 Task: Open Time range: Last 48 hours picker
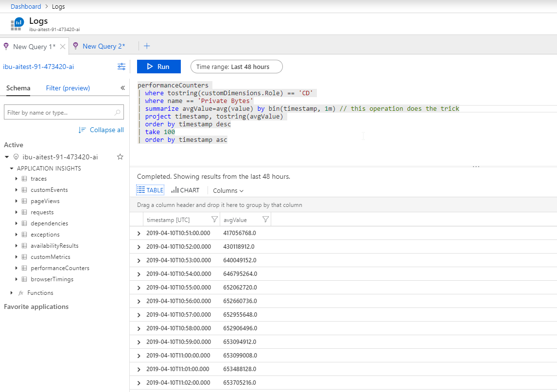[x=237, y=67]
